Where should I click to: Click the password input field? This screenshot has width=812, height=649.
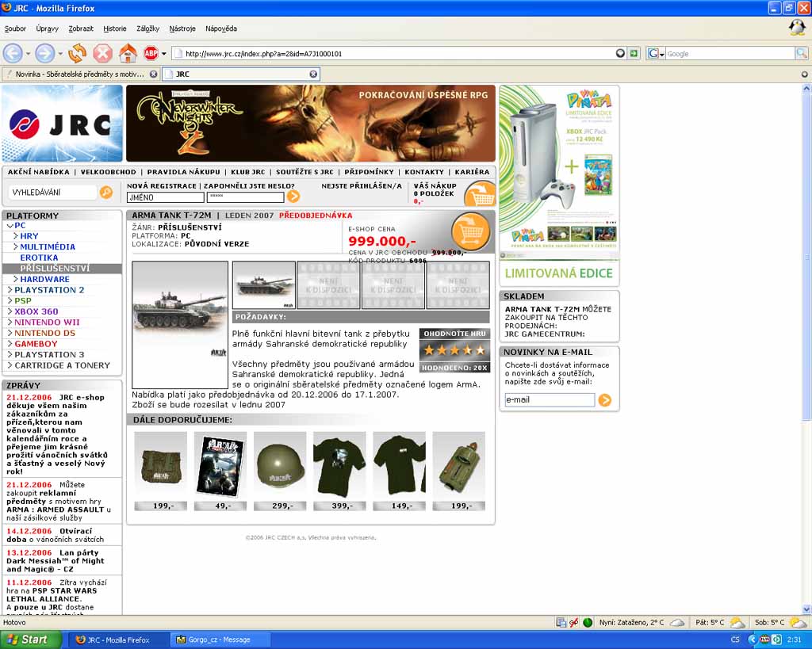(246, 197)
